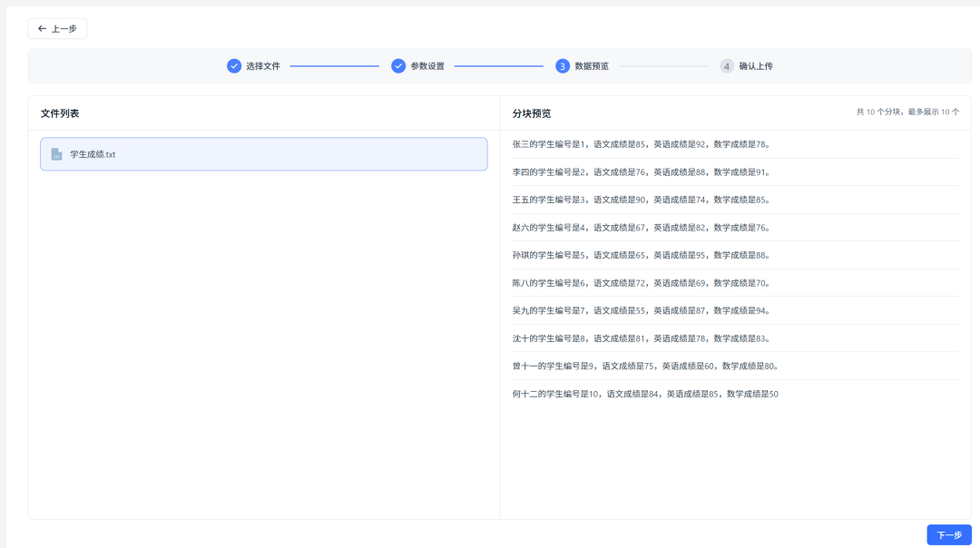Open the 确认上传 step label
The image size is (980, 548).
click(x=756, y=66)
